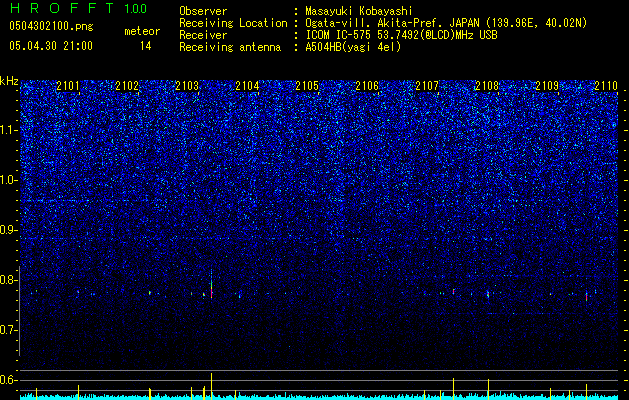Click the 2106 time marker
Image resolution: width=629 pixels, height=400 pixels.
click(x=367, y=85)
